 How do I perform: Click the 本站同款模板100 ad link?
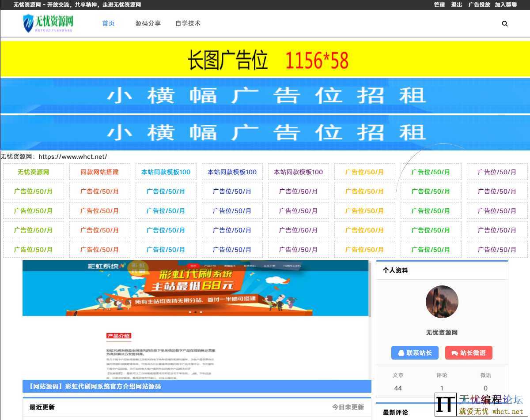click(x=166, y=172)
